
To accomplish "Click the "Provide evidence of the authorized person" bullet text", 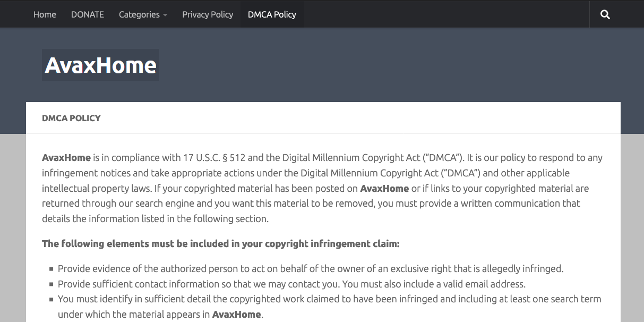I will pos(311,268).
